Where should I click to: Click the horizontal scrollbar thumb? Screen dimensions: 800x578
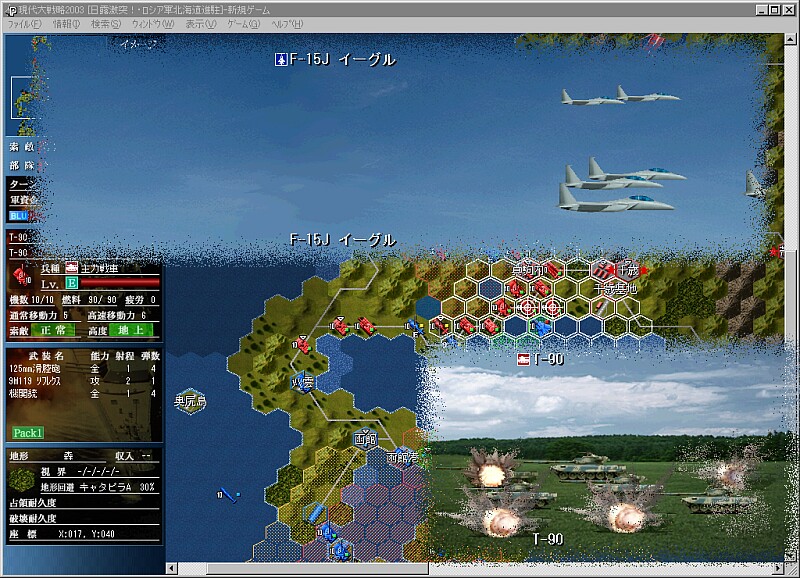point(317,568)
